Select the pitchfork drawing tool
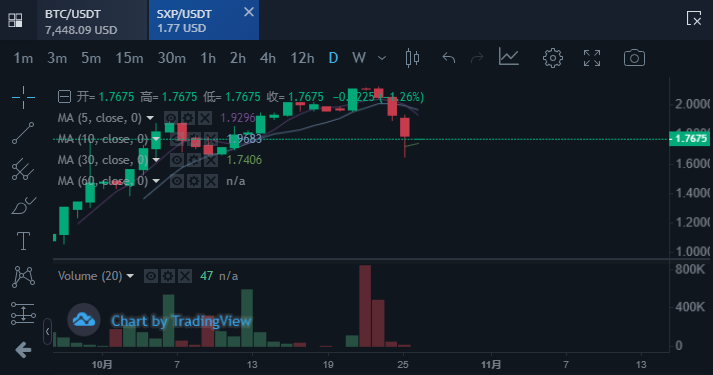Viewport: 713px width, 375px height. coord(23,170)
